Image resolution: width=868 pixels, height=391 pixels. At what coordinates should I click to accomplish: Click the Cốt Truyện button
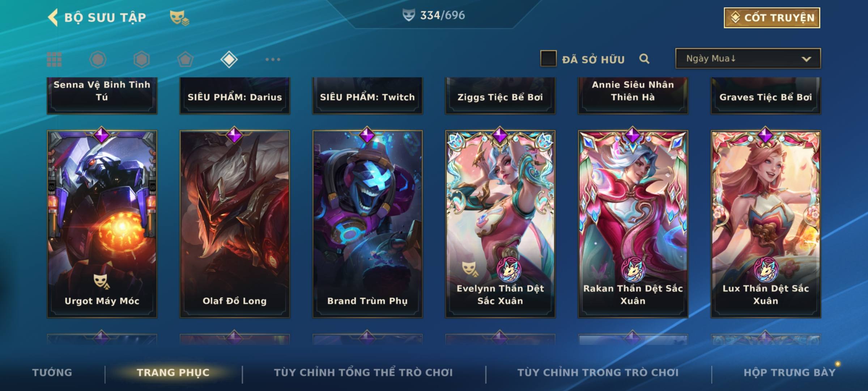[x=772, y=18]
